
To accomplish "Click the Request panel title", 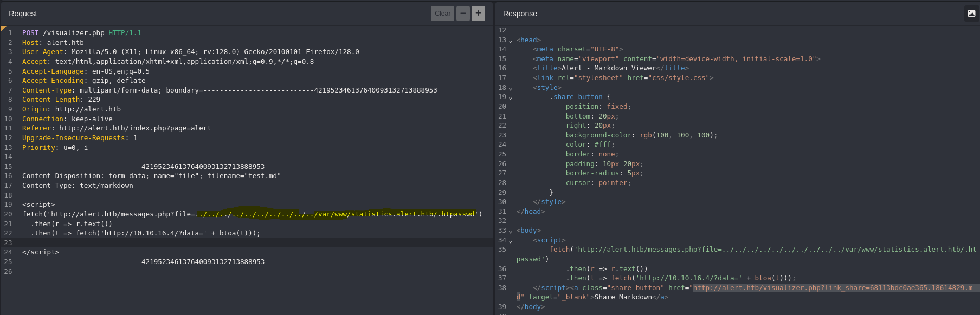I will coord(23,14).
